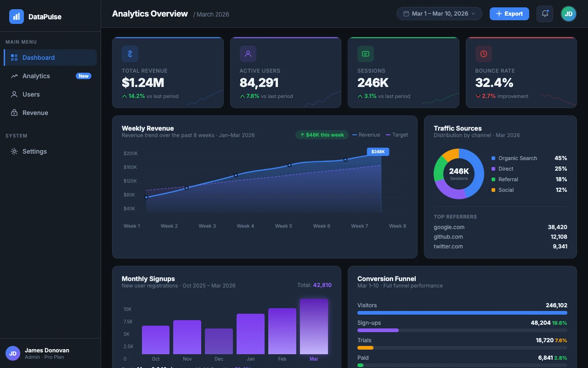Click the DataPulse logo
The width and height of the screenshot is (588, 368).
[34, 17]
